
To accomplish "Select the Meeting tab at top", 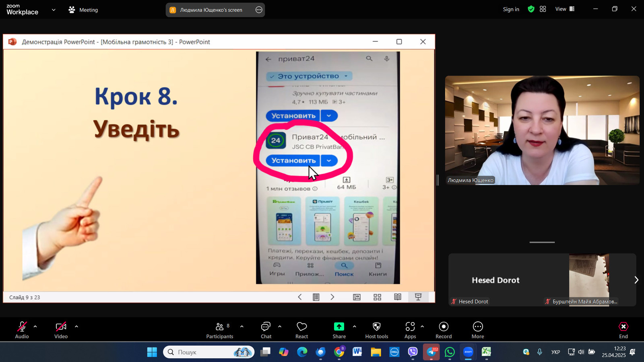I will click(x=83, y=10).
